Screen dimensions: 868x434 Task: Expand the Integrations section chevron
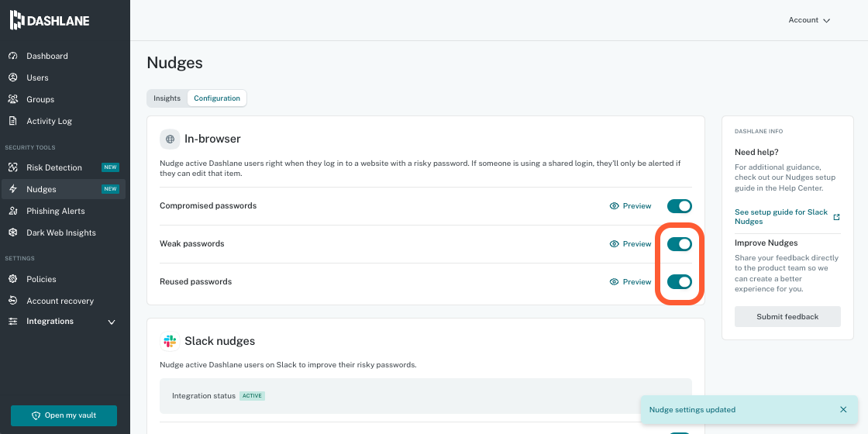(x=112, y=322)
